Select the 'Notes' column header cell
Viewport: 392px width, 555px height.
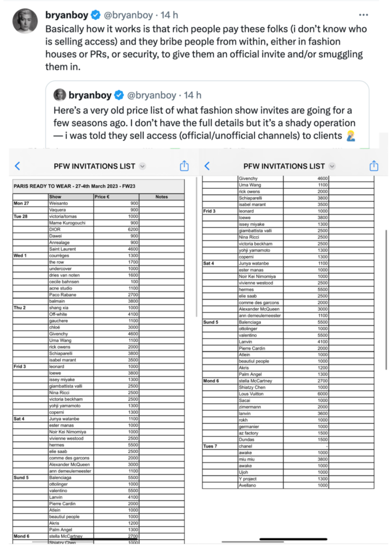[161, 197]
